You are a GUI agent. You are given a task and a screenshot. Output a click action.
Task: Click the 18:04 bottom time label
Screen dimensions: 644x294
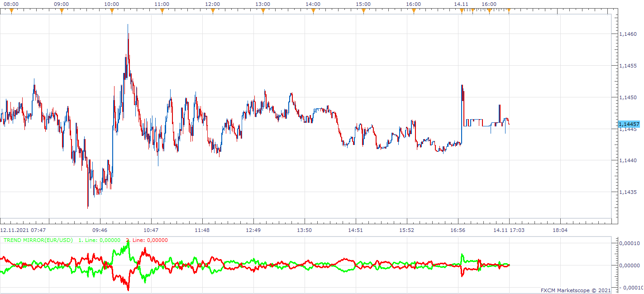pyautogui.click(x=560, y=230)
